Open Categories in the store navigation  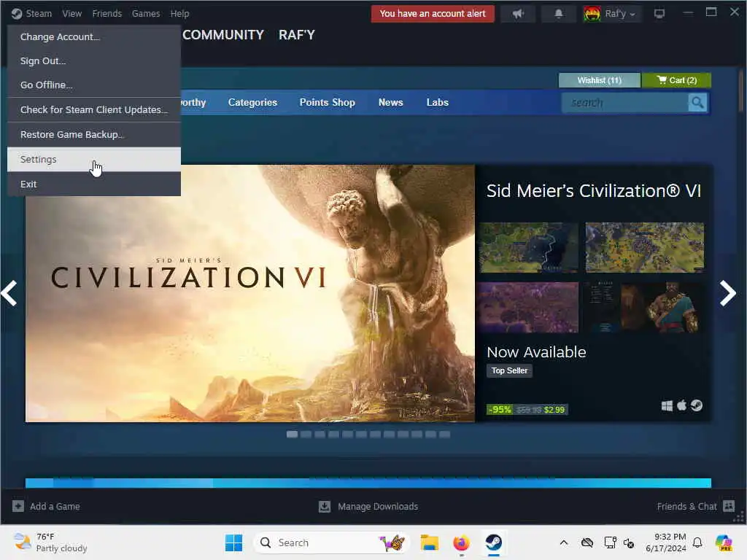[252, 102]
